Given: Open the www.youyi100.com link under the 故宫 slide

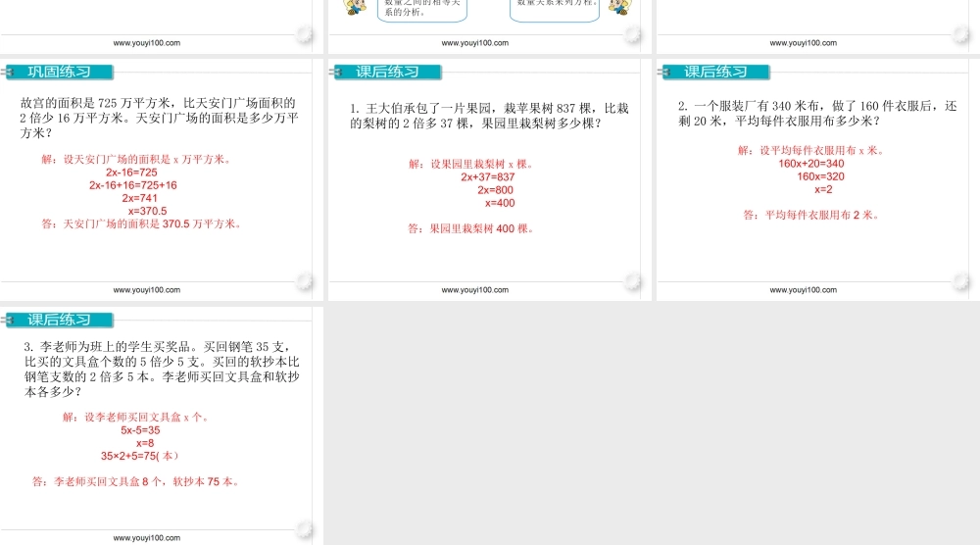Looking at the screenshot, I should [x=147, y=290].
